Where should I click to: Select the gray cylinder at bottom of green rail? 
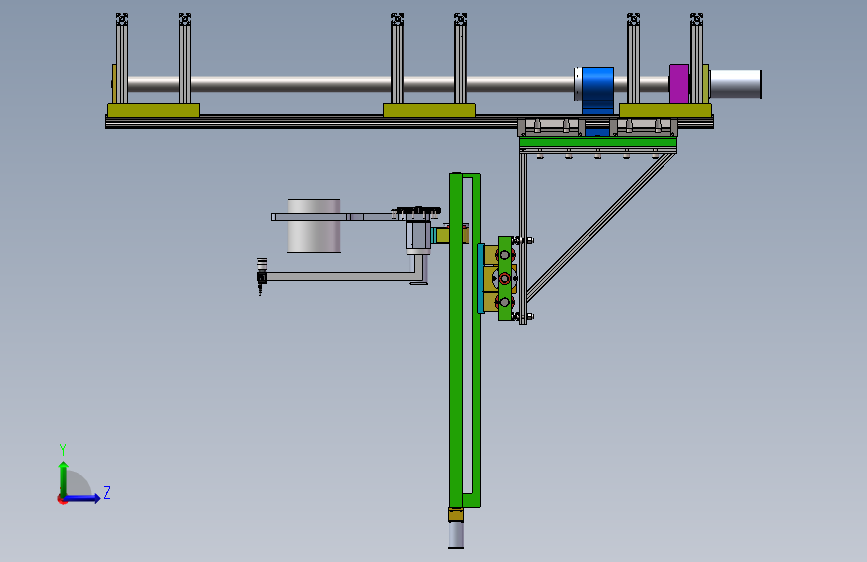(x=456, y=534)
